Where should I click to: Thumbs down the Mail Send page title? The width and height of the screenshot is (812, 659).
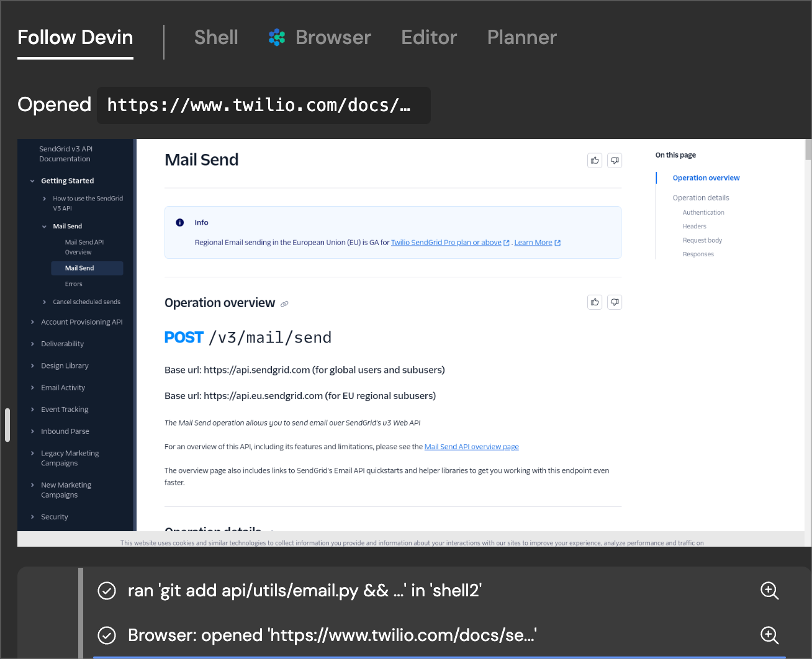point(615,161)
